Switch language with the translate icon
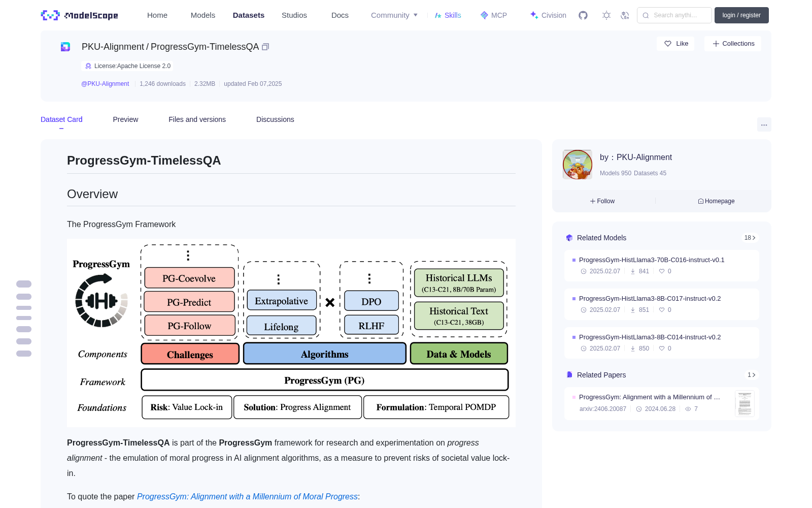Viewport: 812px width, 508px height. pos(625,15)
